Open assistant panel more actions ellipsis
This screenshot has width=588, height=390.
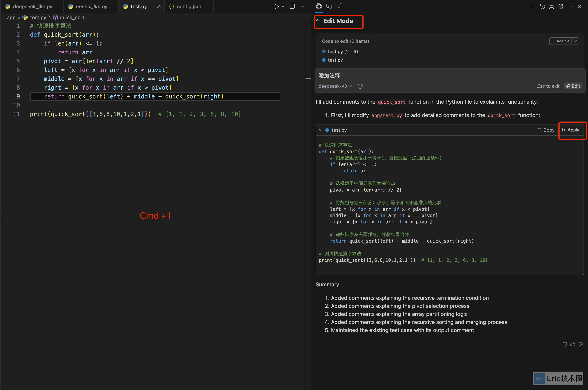pyautogui.click(x=570, y=7)
